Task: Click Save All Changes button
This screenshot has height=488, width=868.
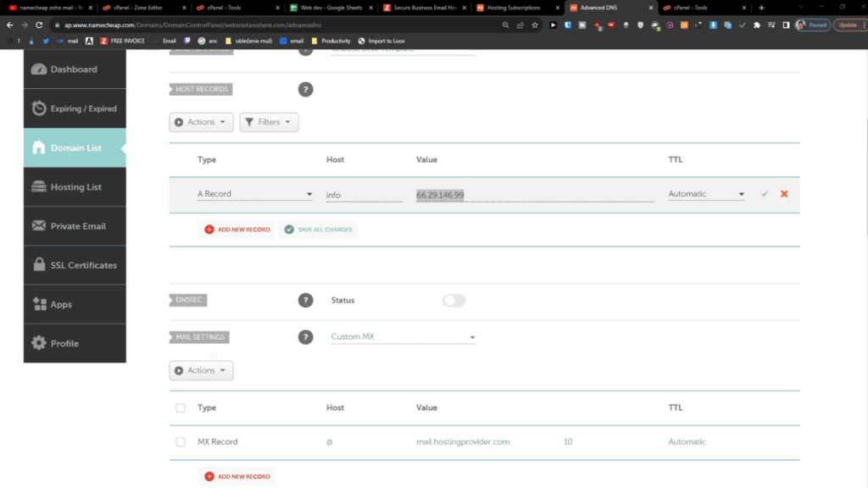Action: 319,229
